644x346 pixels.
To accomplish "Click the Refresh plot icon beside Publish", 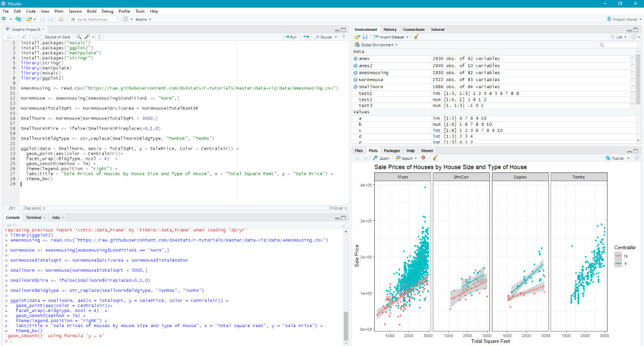I will click(636, 158).
